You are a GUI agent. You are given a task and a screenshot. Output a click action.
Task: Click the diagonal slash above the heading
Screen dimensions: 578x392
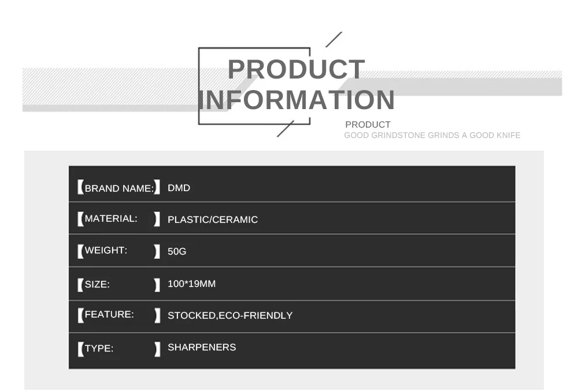coord(334,39)
